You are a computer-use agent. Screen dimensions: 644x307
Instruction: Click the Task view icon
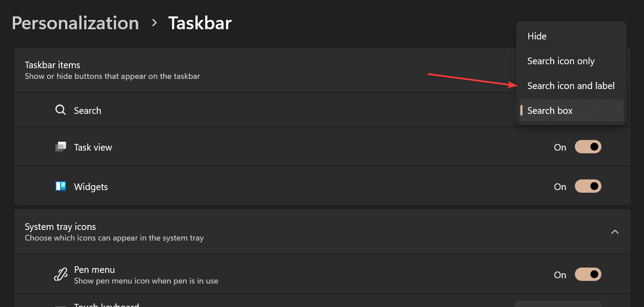(x=61, y=147)
